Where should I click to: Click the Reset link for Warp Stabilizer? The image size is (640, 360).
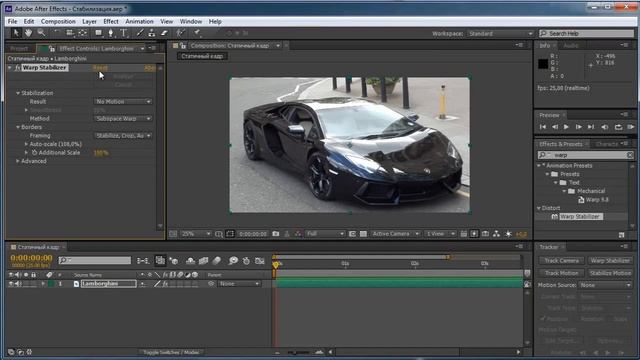coord(100,68)
